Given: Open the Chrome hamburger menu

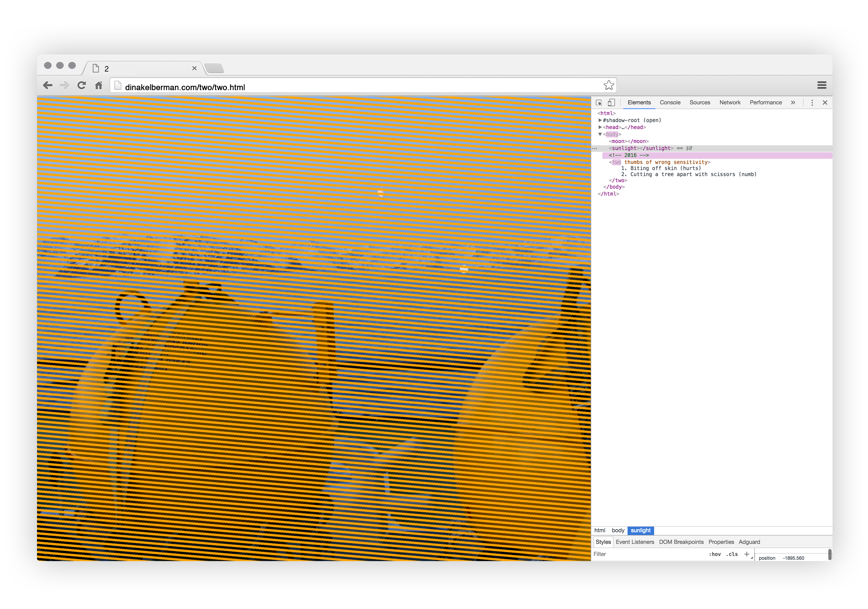Looking at the screenshot, I should tap(822, 85).
